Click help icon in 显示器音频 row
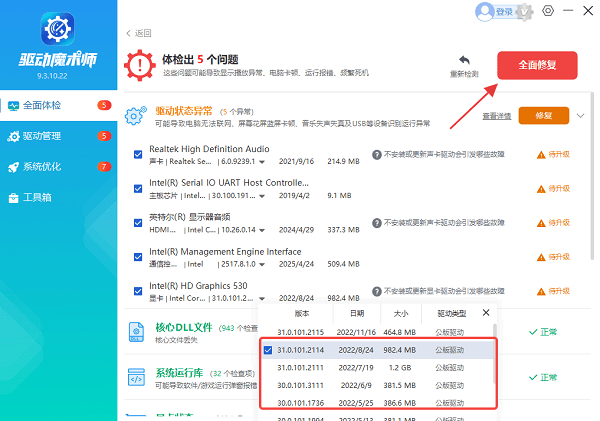The image size is (600, 421). 377,223
